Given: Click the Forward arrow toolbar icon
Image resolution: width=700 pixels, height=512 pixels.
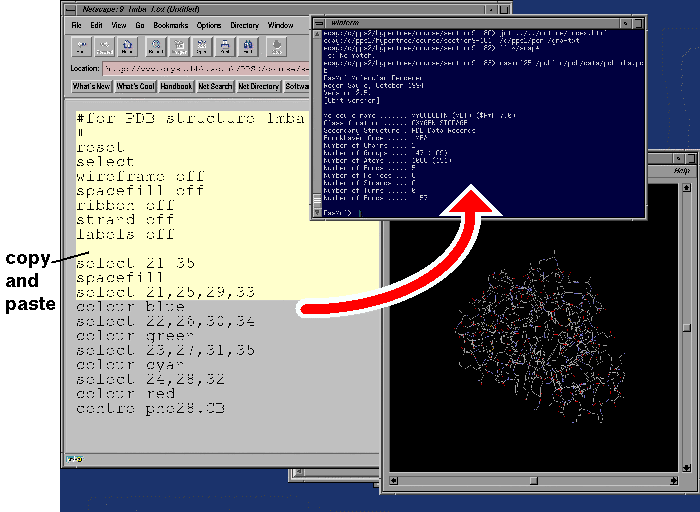Looking at the screenshot, I should [104, 46].
